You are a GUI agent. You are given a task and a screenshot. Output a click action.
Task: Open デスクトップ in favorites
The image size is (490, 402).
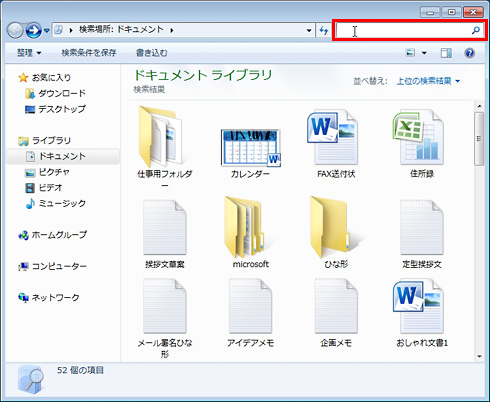(55, 109)
